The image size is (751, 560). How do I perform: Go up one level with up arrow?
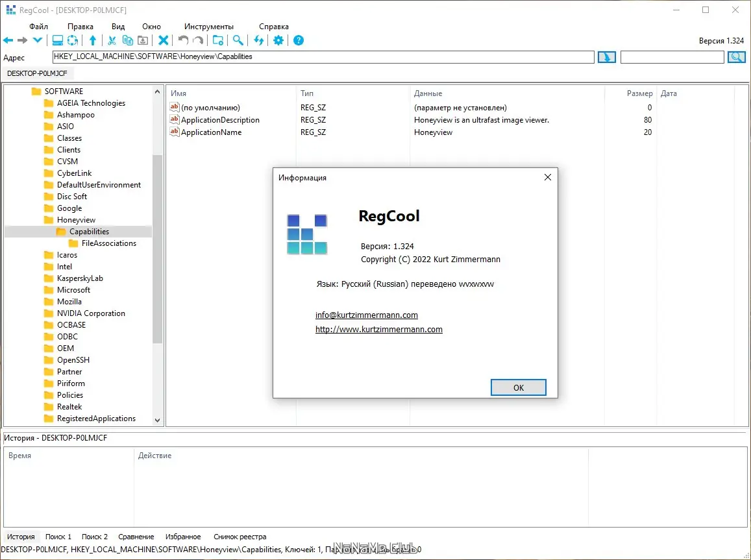pyautogui.click(x=93, y=41)
